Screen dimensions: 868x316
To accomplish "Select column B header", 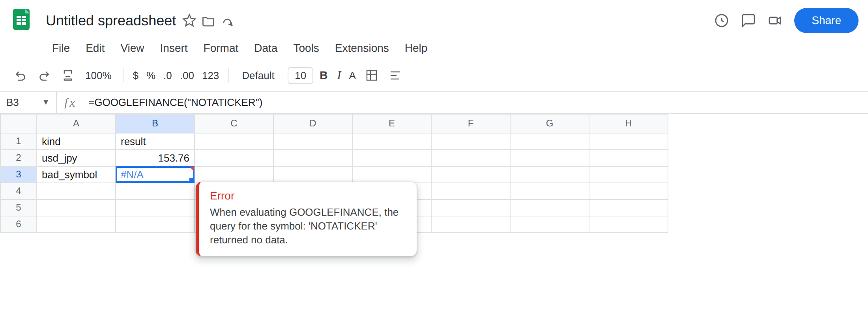I will click(x=155, y=123).
